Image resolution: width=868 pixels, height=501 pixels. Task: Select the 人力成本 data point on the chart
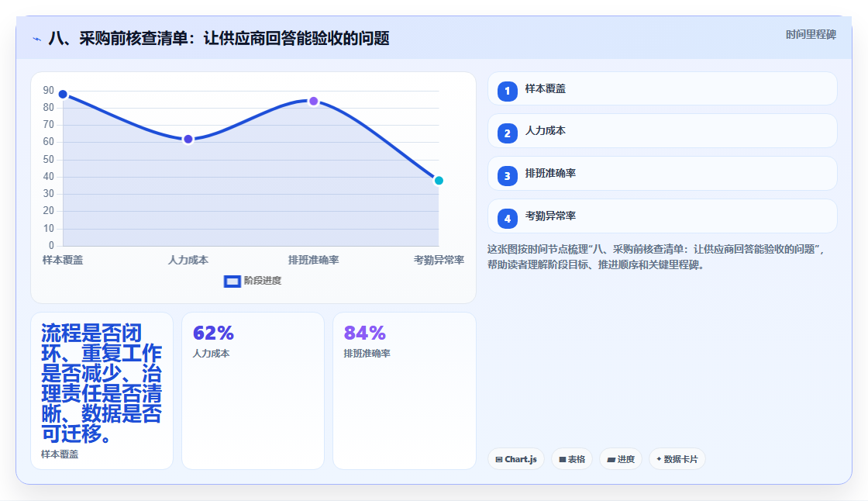click(188, 139)
